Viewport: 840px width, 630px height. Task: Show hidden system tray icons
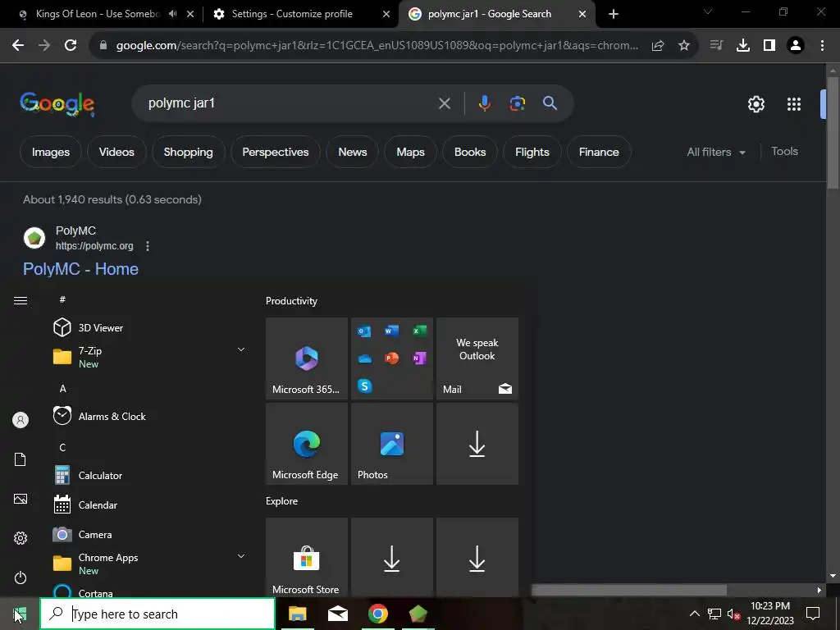[694, 614]
